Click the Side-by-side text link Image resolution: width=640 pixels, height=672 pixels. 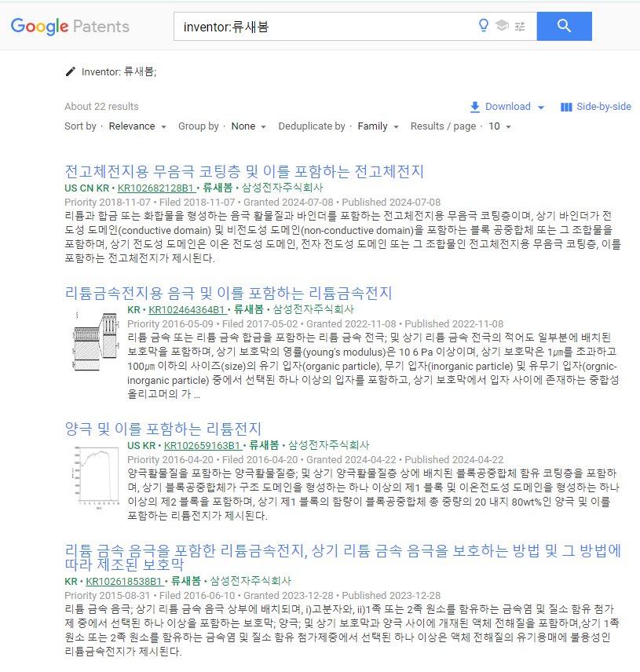click(604, 106)
